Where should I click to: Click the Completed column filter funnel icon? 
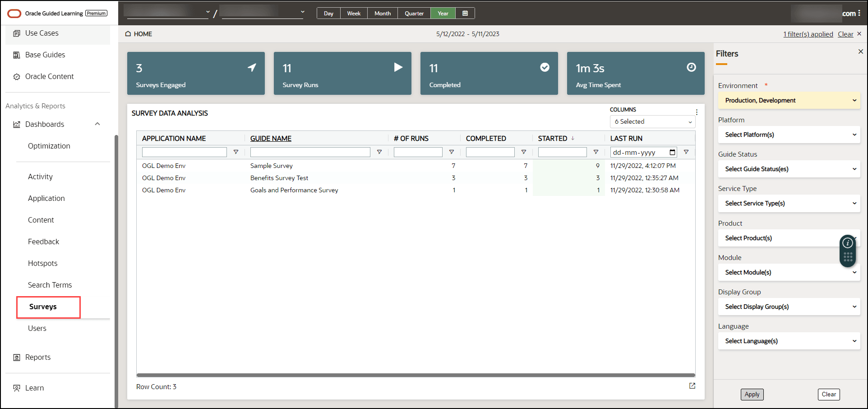point(524,152)
